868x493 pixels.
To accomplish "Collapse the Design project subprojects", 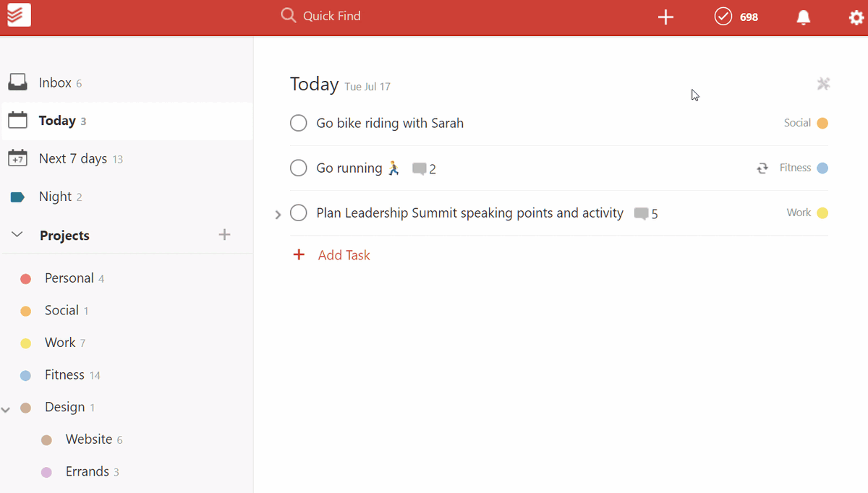I will [6, 409].
